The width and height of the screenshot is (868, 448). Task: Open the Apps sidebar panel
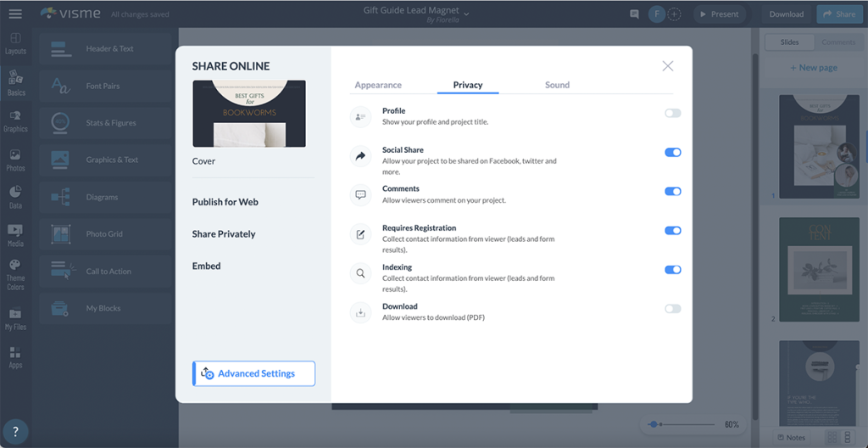(x=15, y=356)
